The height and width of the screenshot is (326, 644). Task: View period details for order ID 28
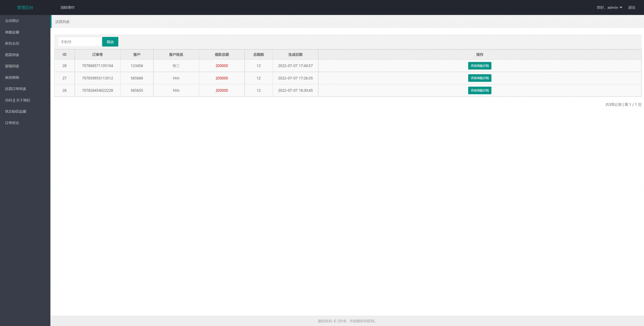480,66
